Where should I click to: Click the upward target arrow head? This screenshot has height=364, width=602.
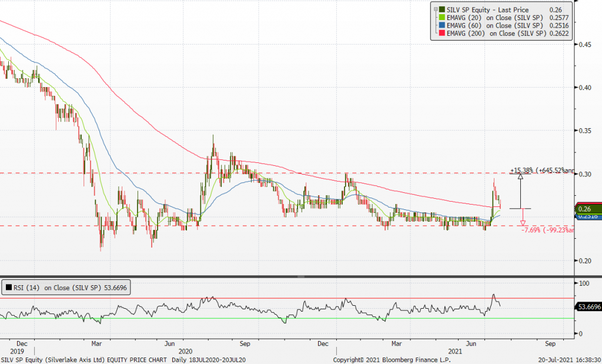pyautogui.click(x=520, y=176)
